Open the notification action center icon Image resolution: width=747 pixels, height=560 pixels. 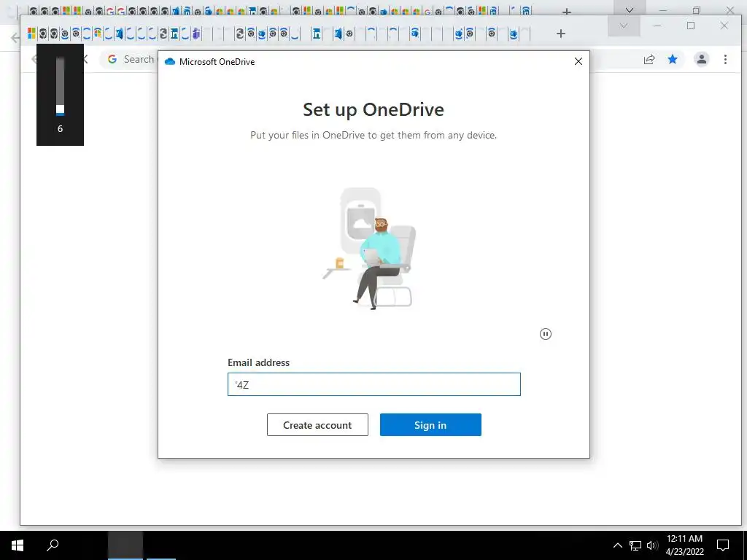723,545
